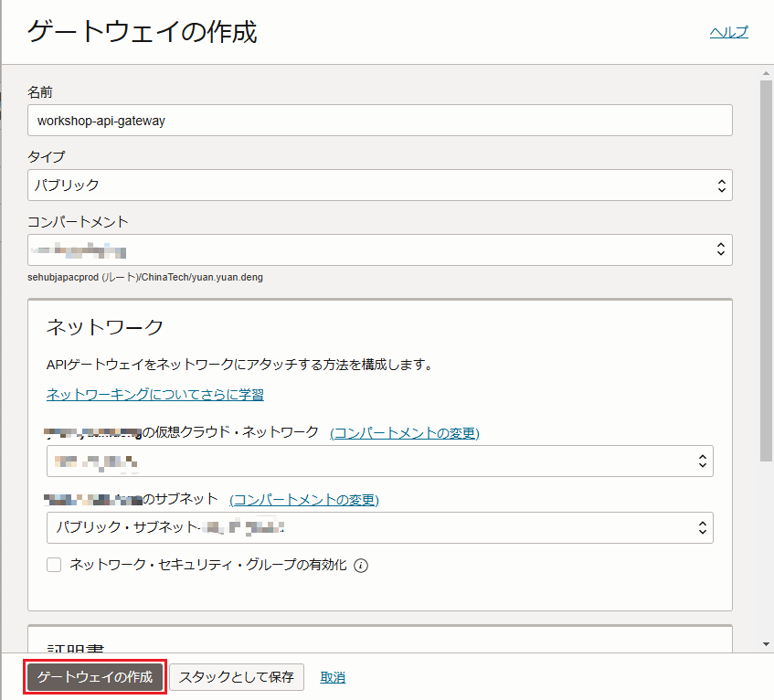The image size is (774, 700).
Task: Open the コンパートメント dropdown
Action: (380, 249)
